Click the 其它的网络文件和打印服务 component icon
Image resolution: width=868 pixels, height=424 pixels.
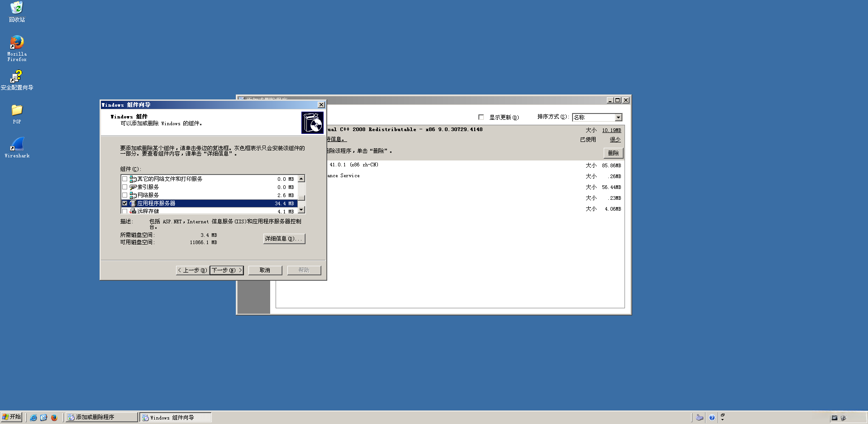(133, 179)
